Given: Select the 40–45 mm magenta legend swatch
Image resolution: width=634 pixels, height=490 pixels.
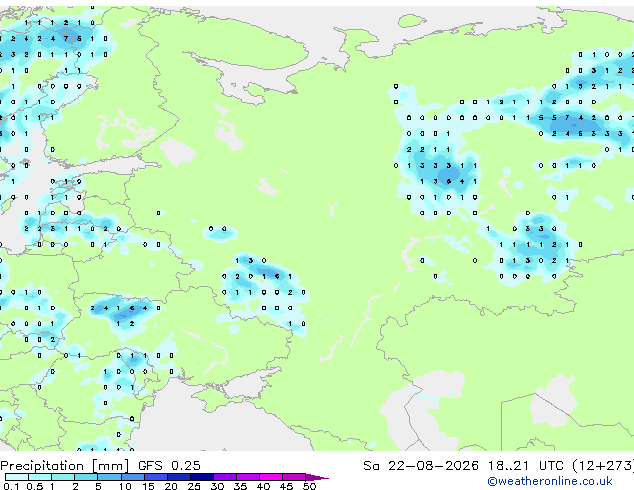Looking at the screenshot, I should [271, 477].
